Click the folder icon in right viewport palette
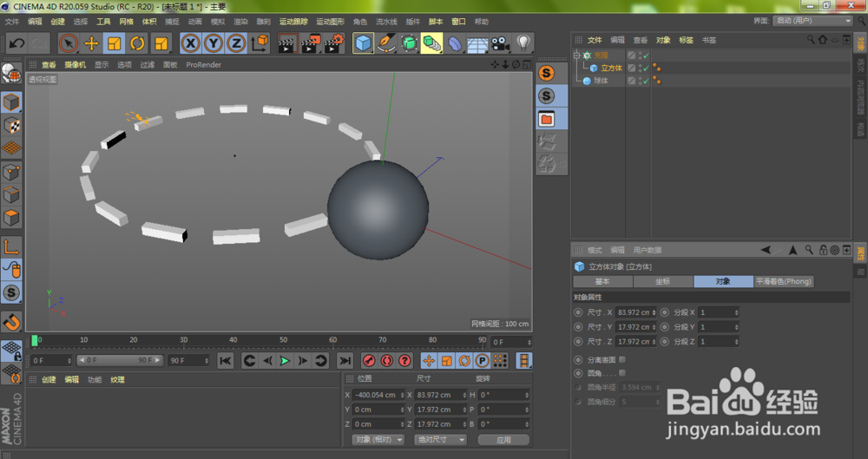Image resolution: width=868 pixels, height=459 pixels. click(x=546, y=119)
